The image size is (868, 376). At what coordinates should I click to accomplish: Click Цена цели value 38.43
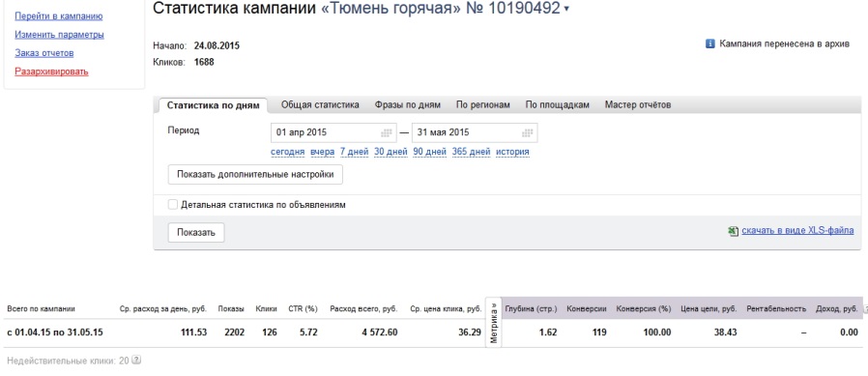[x=725, y=333]
